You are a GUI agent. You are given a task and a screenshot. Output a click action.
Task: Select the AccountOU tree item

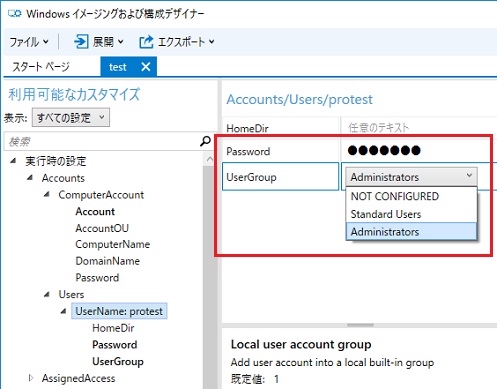(x=102, y=228)
